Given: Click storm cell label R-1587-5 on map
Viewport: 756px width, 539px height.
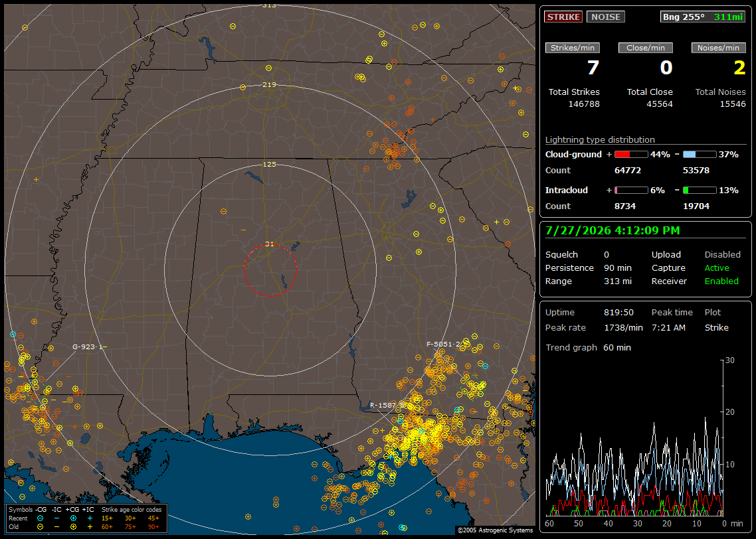Looking at the screenshot, I should point(387,405).
